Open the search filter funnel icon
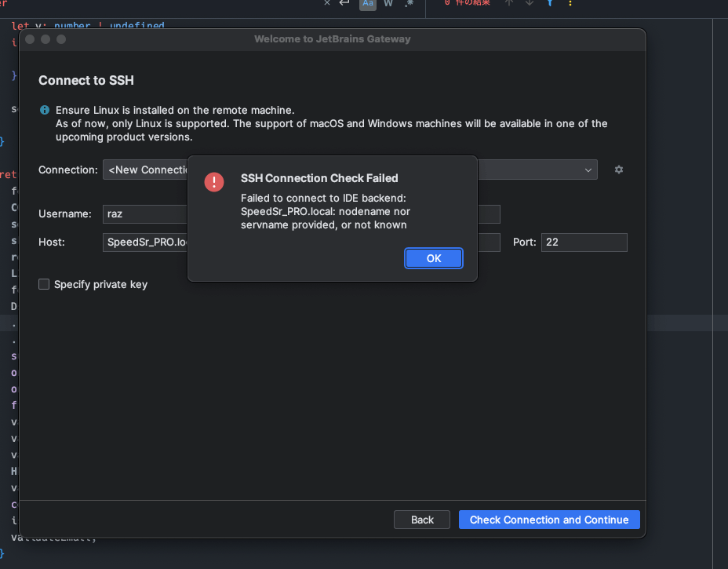Screen dimensions: 728x569 click(x=550, y=3)
